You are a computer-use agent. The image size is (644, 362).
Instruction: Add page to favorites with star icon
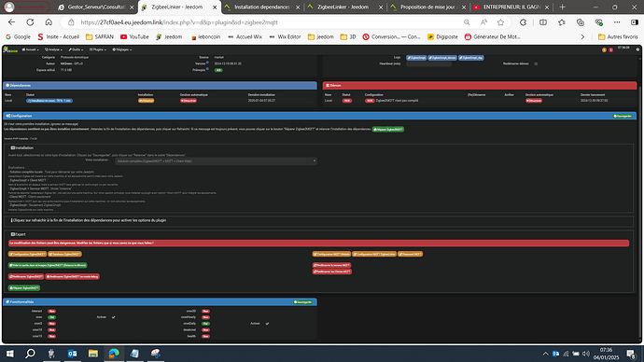pos(500,22)
